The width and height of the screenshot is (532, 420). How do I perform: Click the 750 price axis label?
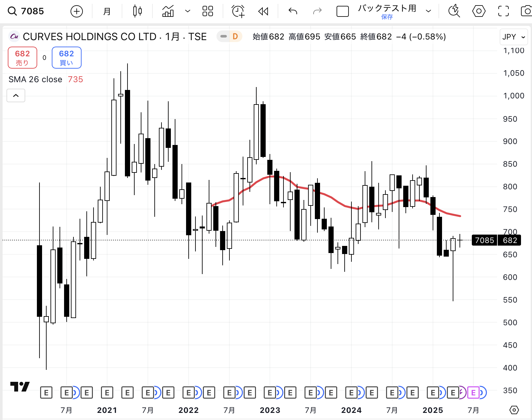[x=510, y=209]
